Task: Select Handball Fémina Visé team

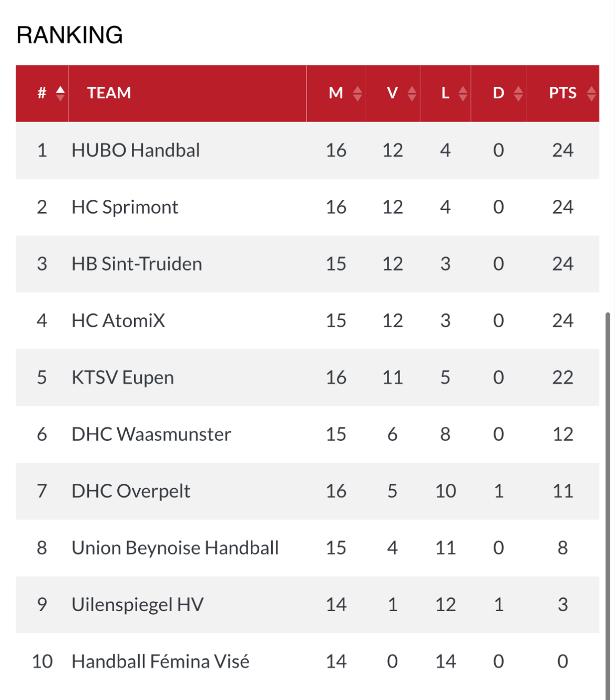Action: pos(160,662)
